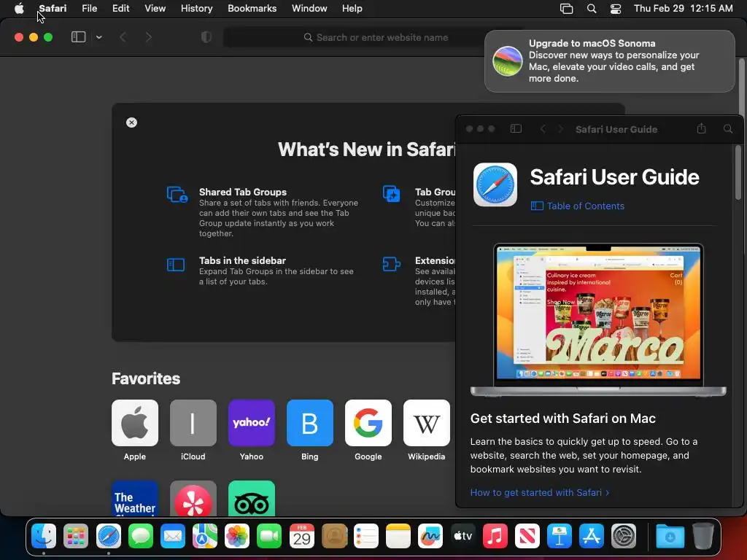The height and width of the screenshot is (560, 747).
Task: Open FaceTime from the Dock
Action: point(269,536)
